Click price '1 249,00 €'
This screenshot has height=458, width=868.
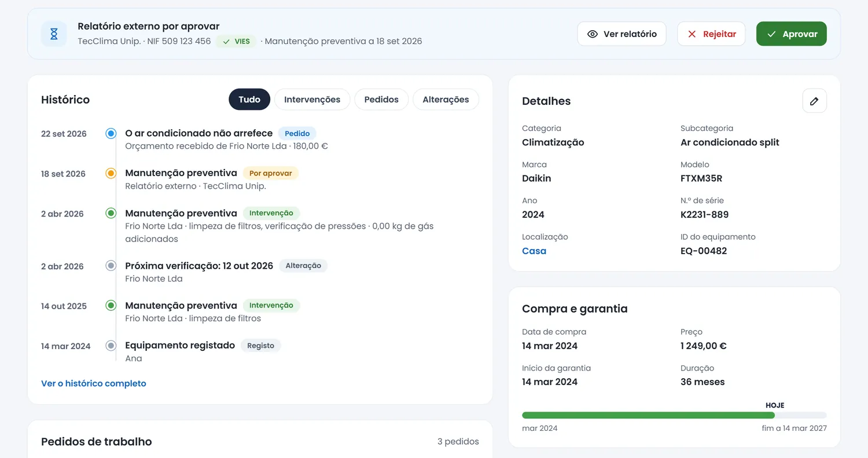[704, 346]
